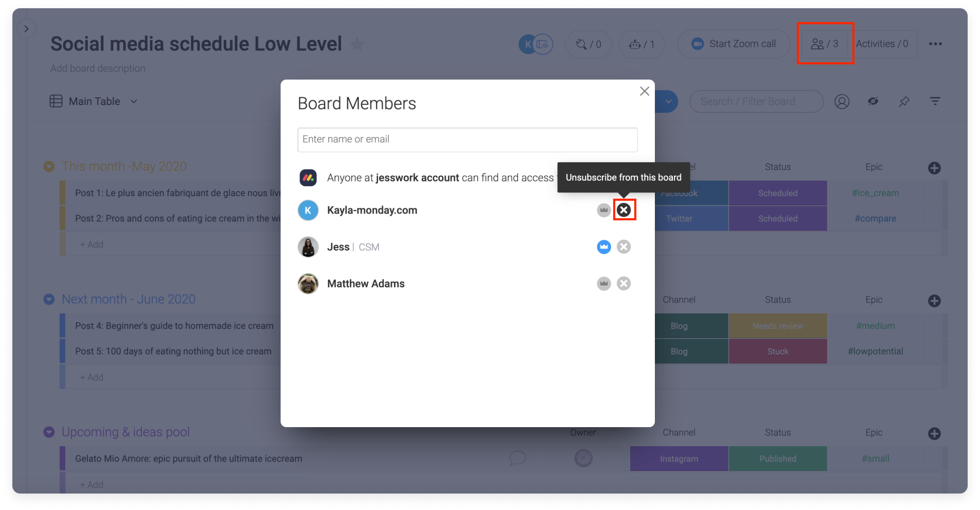Click + Add under Next month group

[x=92, y=377]
